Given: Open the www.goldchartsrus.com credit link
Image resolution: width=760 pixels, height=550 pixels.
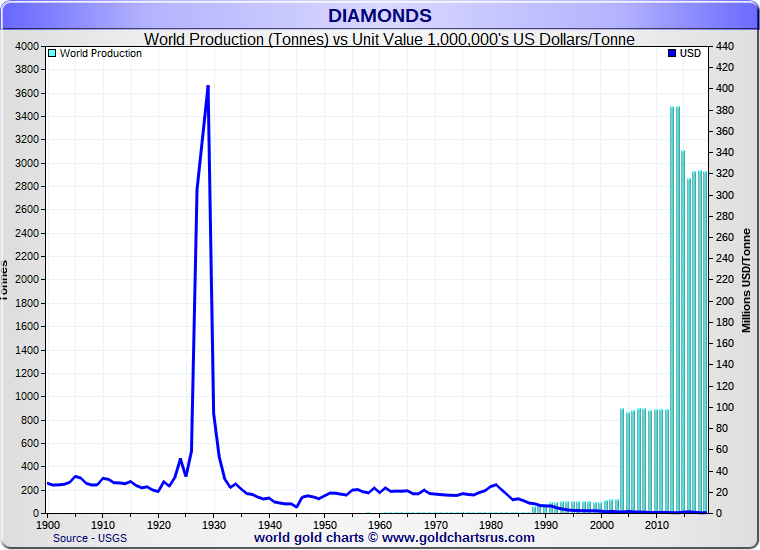Looking at the screenshot, I should [x=458, y=537].
